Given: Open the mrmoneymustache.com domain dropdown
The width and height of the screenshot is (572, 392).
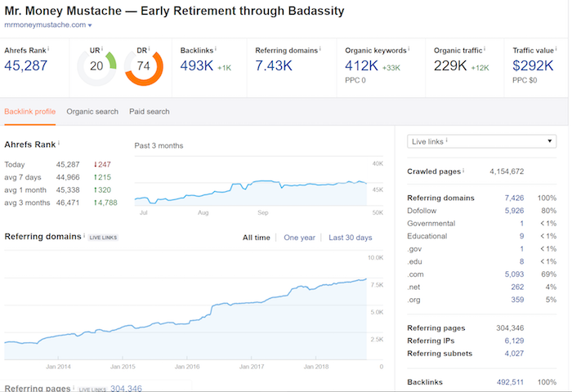Looking at the screenshot, I should [x=47, y=24].
